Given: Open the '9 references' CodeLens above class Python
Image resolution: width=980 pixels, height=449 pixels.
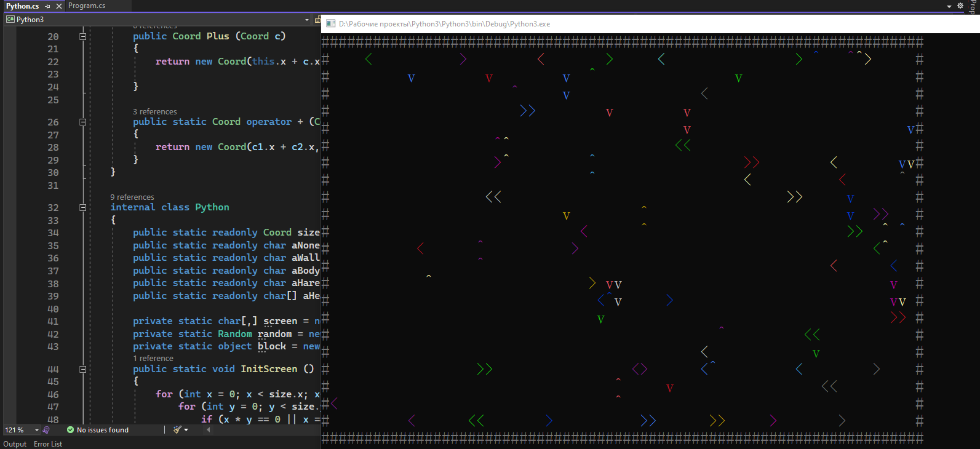Looking at the screenshot, I should point(132,197).
